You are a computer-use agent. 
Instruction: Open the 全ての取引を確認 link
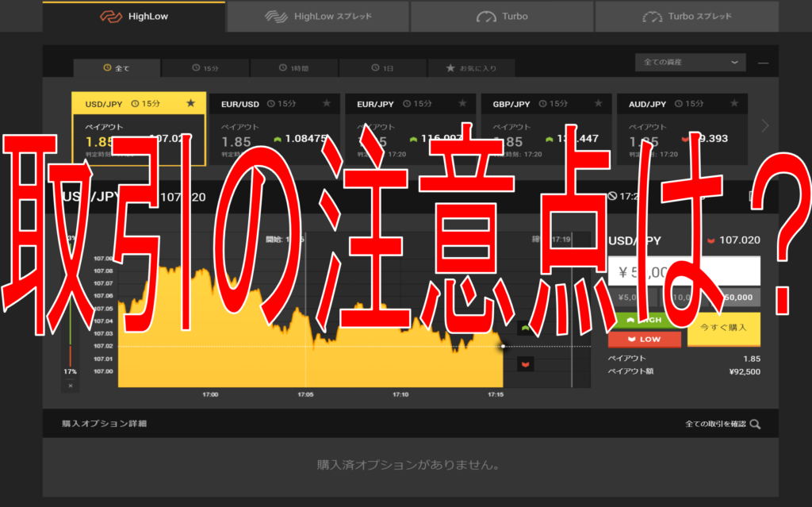[x=723, y=424]
